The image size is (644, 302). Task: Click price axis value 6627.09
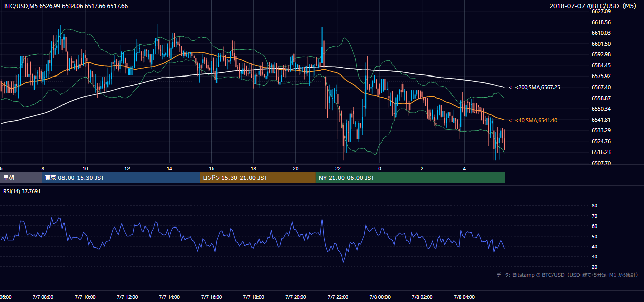tap(601, 11)
